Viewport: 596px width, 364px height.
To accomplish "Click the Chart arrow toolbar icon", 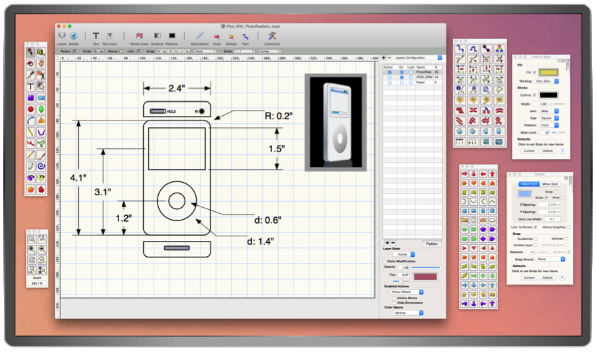I will (217, 36).
